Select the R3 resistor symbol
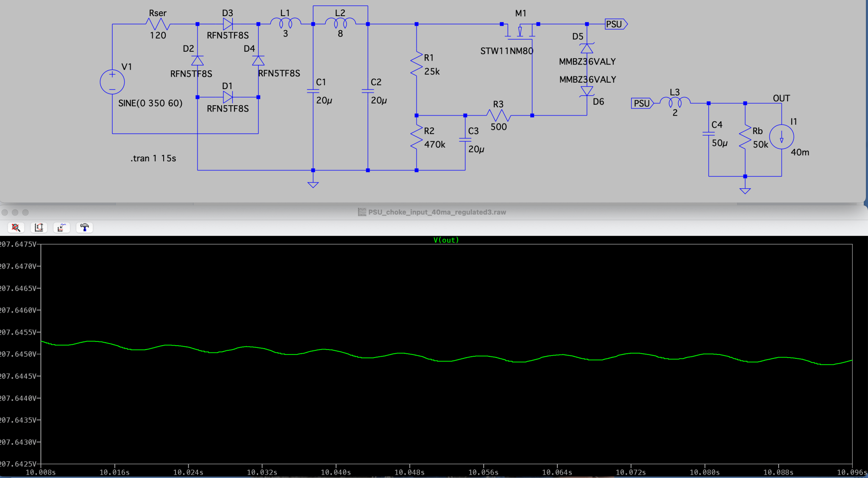868x478 pixels. (x=498, y=115)
